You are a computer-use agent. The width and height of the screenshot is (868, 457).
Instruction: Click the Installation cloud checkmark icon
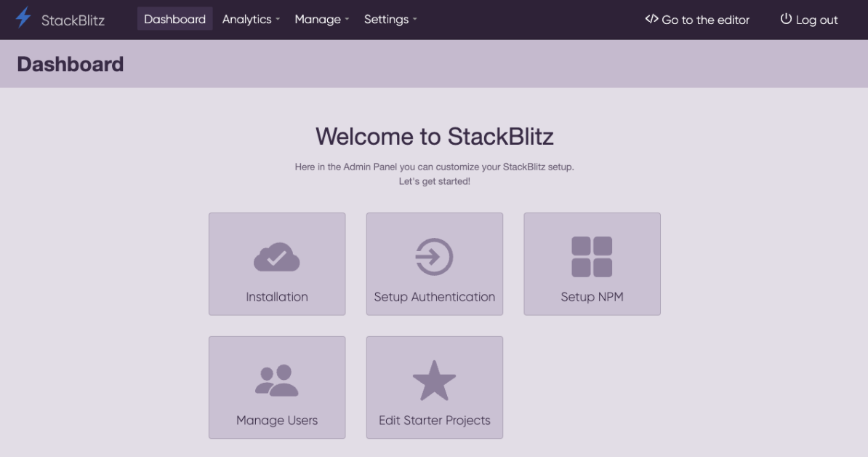click(277, 258)
